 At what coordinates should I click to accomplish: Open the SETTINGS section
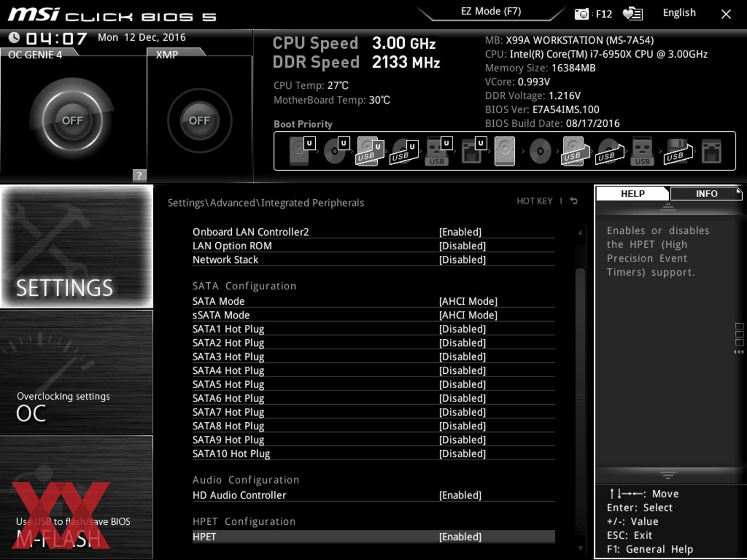coord(77,247)
